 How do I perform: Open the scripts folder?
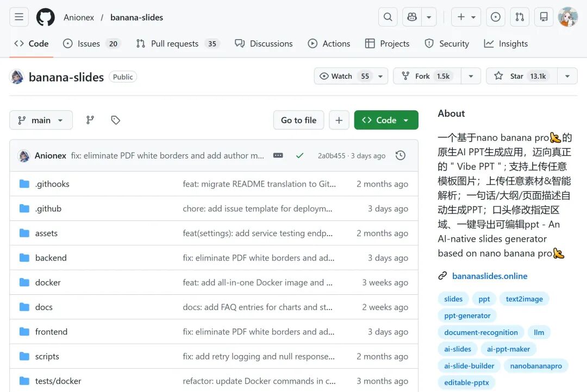47,357
